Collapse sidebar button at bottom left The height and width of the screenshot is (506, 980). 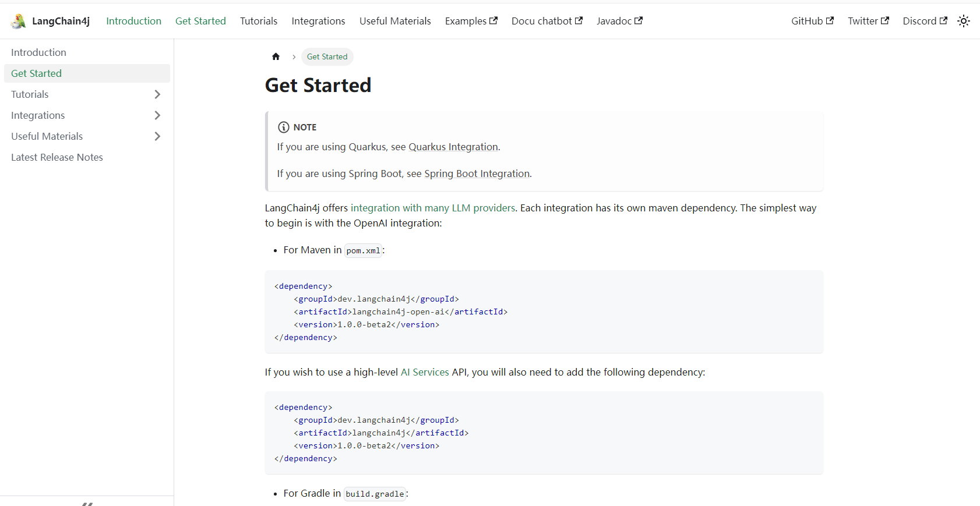pyautogui.click(x=87, y=502)
